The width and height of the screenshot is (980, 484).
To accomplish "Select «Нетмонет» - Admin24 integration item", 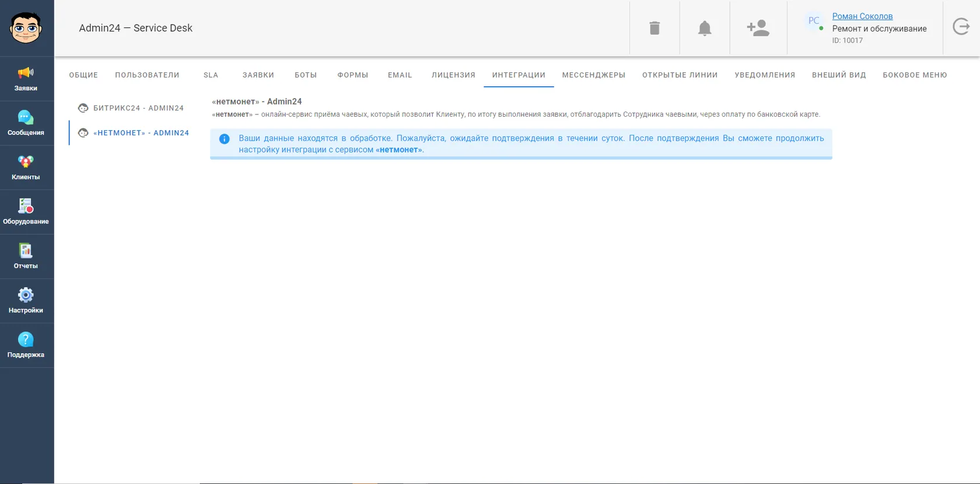I will (134, 133).
